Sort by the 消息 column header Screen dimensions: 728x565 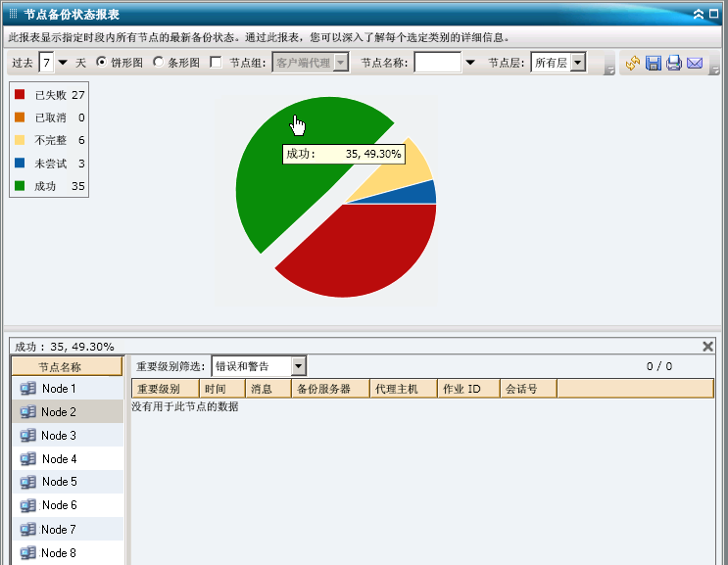point(268,389)
